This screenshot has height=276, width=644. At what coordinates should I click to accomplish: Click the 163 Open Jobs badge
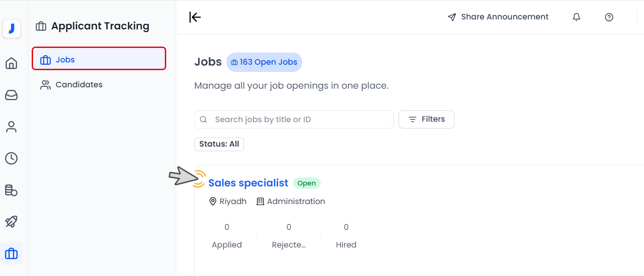coord(264,62)
